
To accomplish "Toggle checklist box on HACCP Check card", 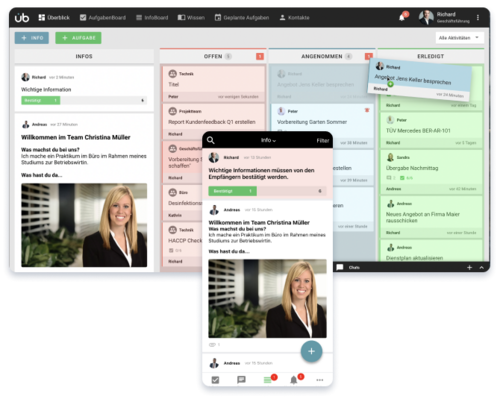I will (x=171, y=250).
